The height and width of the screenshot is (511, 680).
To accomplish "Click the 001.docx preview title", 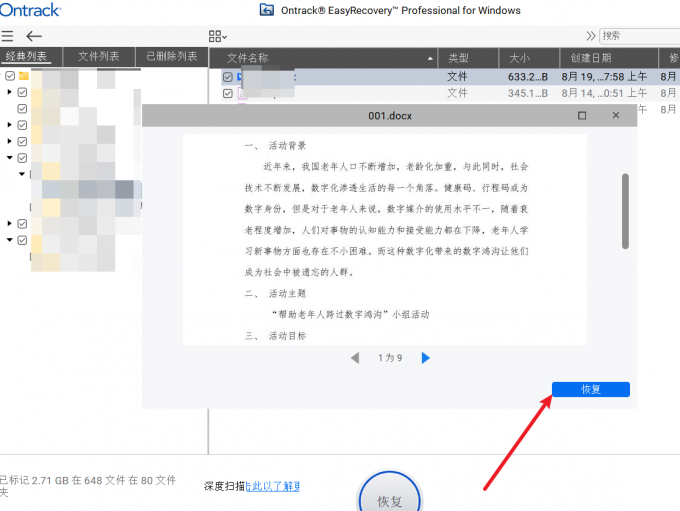I will (x=390, y=116).
